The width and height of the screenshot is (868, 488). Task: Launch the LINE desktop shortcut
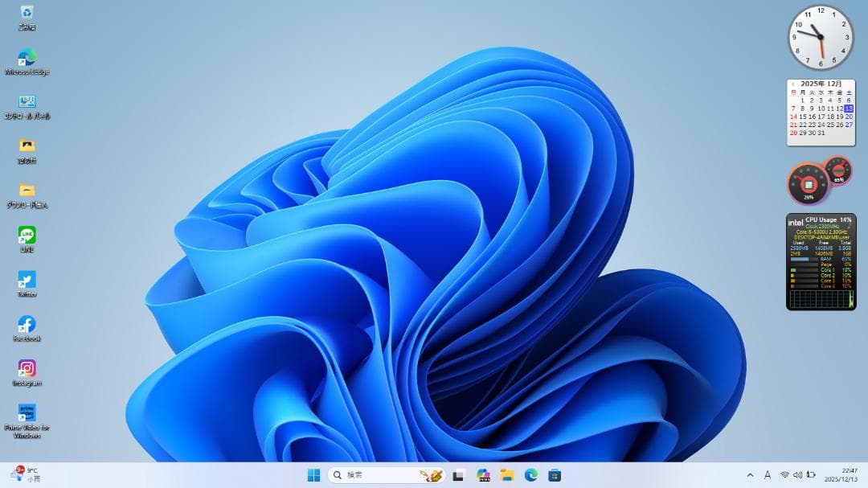(x=27, y=236)
